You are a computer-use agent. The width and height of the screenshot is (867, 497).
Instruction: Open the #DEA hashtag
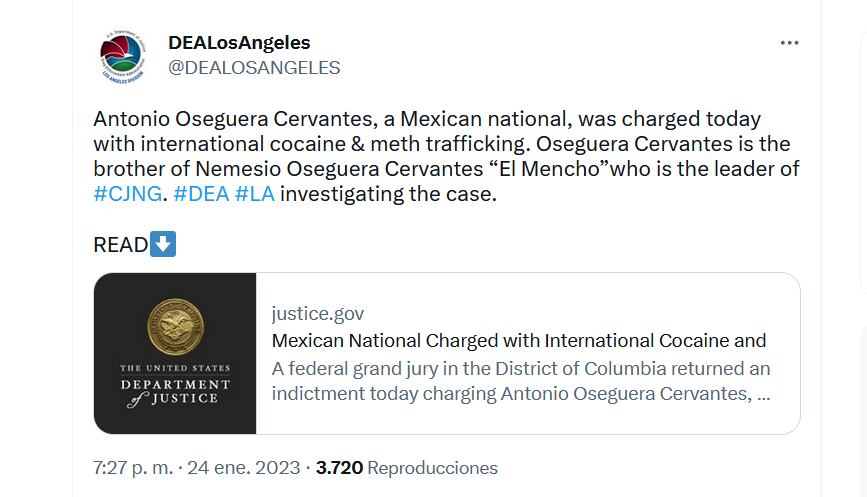coord(200,194)
